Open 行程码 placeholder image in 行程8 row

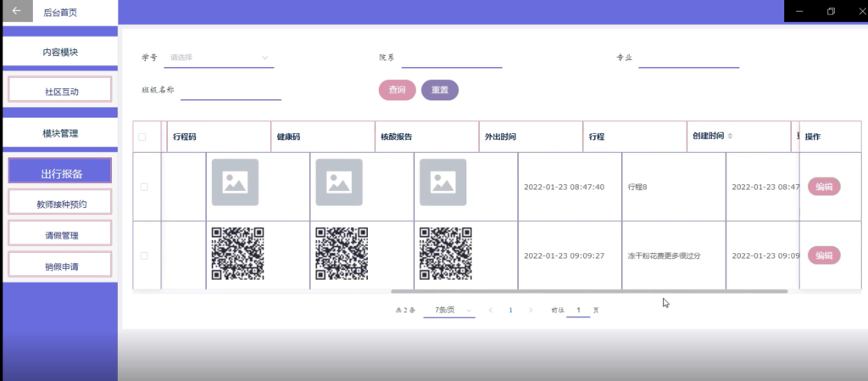click(235, 182)
